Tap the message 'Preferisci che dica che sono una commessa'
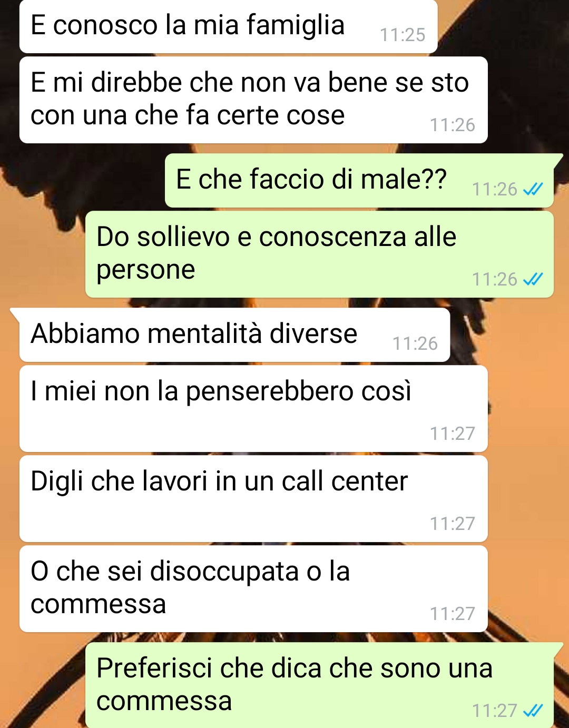This screenshot has height=728, width=569. 319,685
